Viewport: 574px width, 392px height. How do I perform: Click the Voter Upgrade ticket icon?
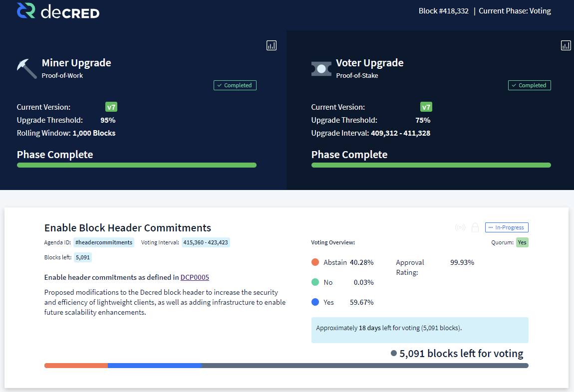coord(321,69)
